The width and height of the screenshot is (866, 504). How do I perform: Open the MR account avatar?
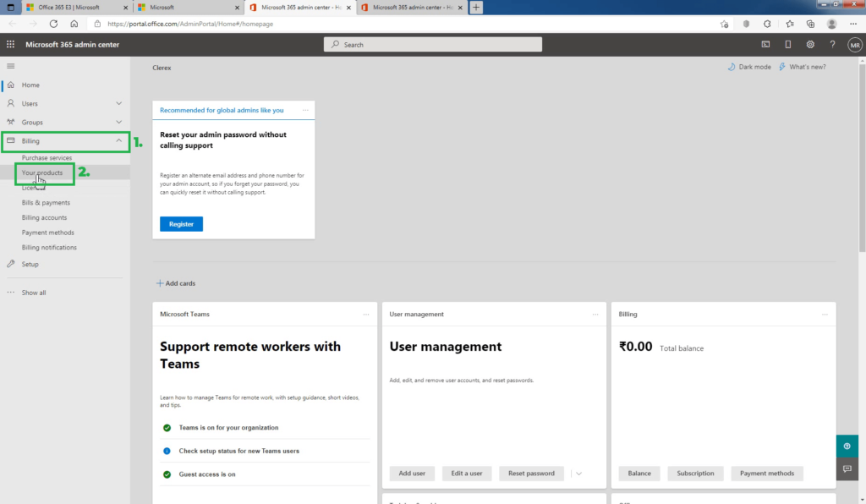tap(855, 46)
